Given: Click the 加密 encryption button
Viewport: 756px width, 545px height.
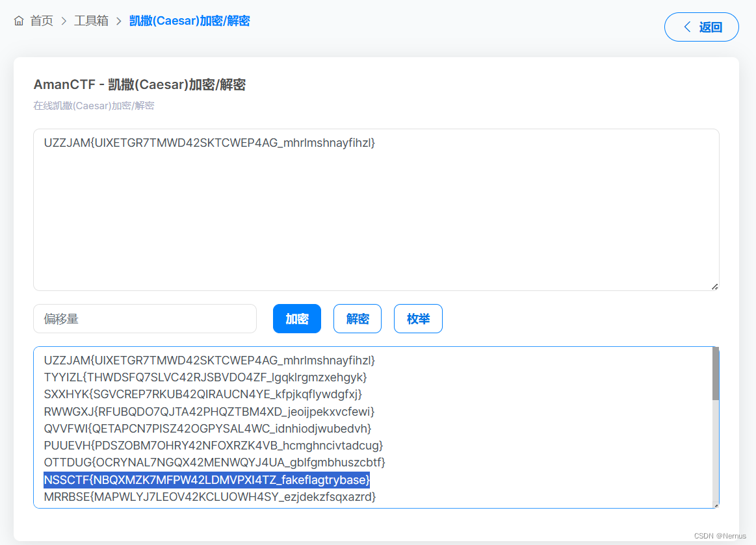Looking at the screenshot, I should pos(296,318).
